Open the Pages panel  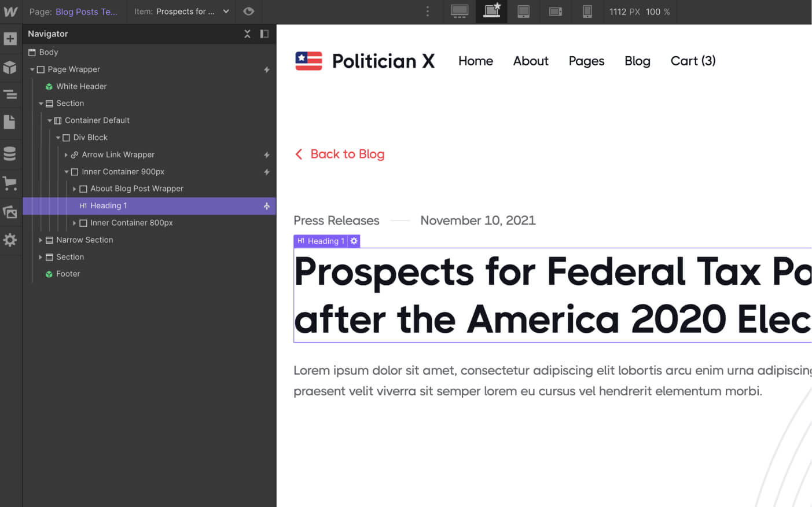(x=10, y=122)
